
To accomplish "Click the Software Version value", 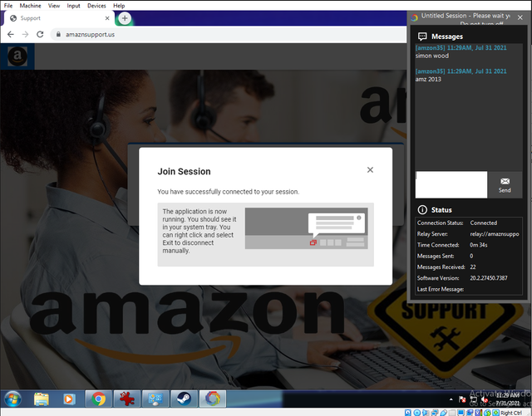I will point(489,278).
